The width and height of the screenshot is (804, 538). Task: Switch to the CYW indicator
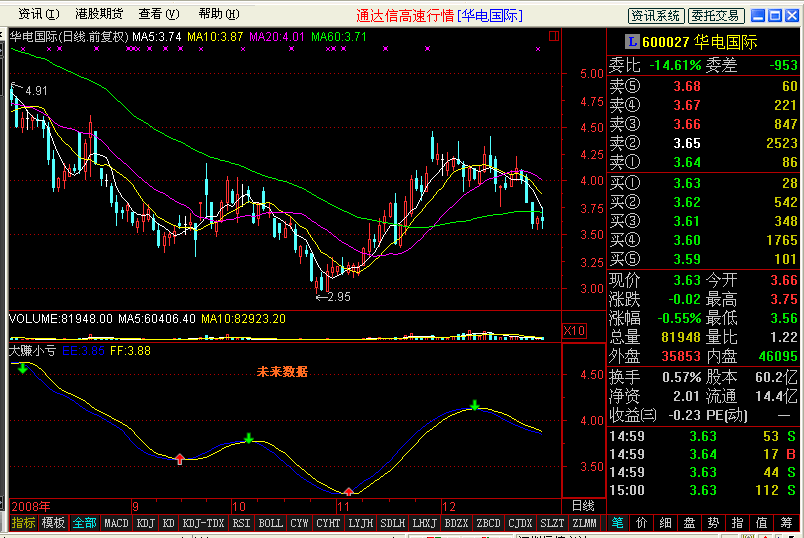pos(299,523)
